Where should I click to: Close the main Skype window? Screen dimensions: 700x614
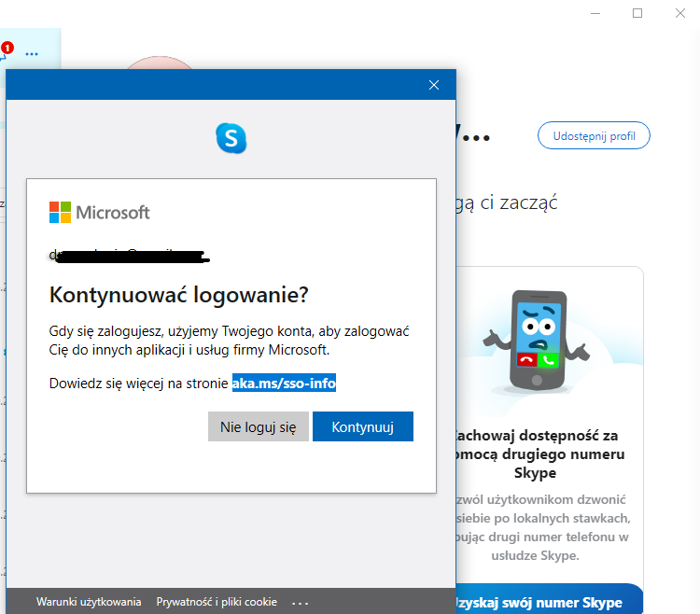[x=679, y=13]
